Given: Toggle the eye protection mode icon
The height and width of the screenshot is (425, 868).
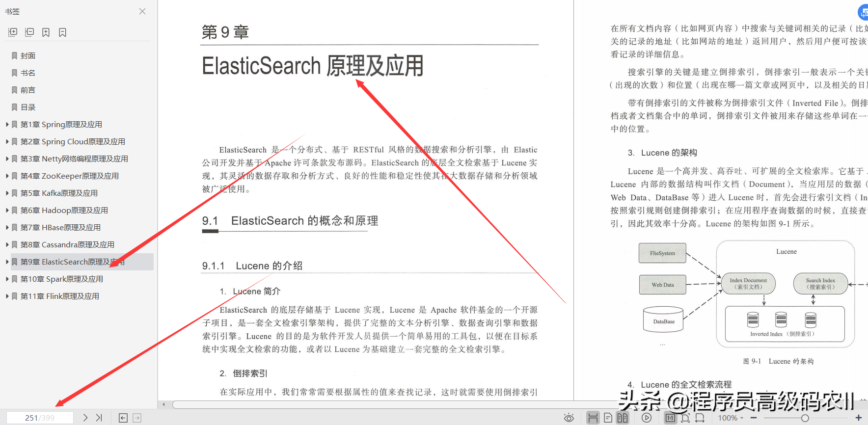Looking at the screenshot, I should pos(569,418).
